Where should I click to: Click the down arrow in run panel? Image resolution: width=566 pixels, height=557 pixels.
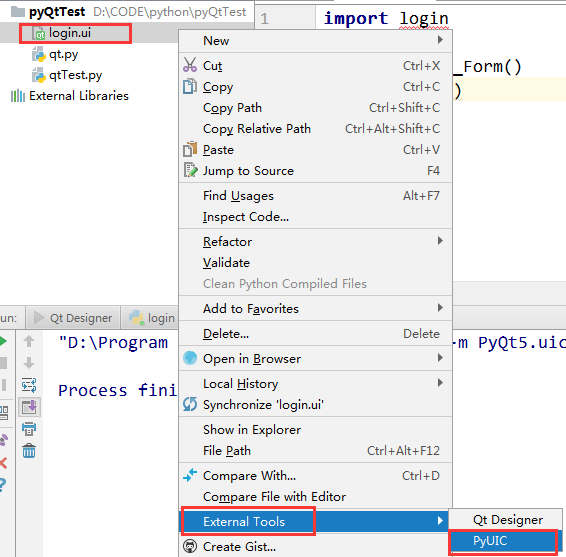pos(29,363)
